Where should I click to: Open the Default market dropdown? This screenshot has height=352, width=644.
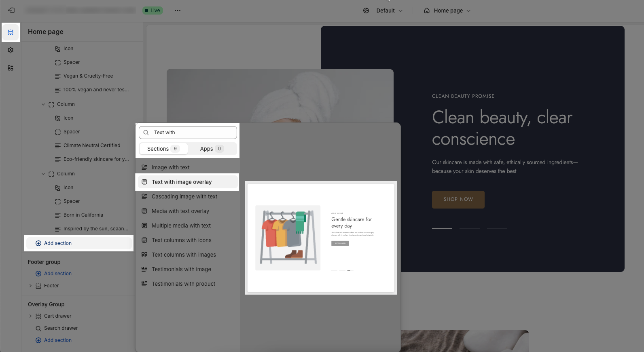[389, 11]
